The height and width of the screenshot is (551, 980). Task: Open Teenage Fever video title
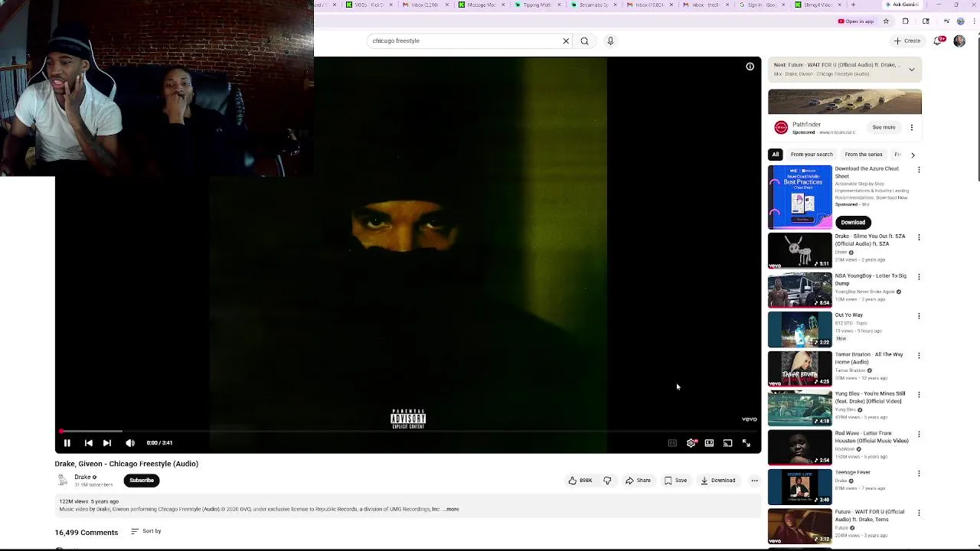pyautogui.click(x=853, y=473)
